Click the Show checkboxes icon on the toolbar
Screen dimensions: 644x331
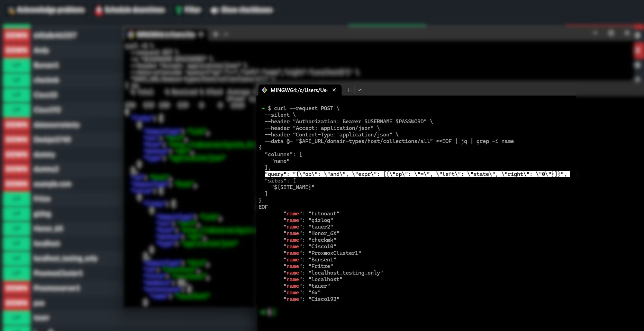(x=214, y=10)
